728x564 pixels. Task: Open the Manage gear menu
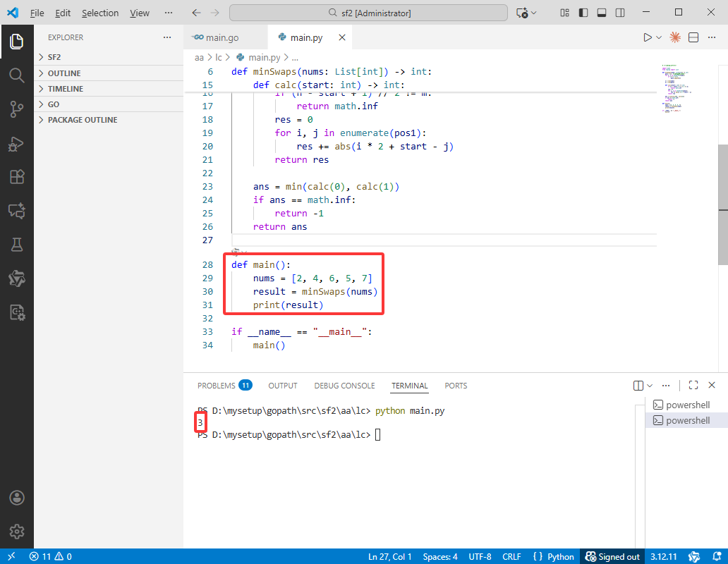(x=17, y=532)
